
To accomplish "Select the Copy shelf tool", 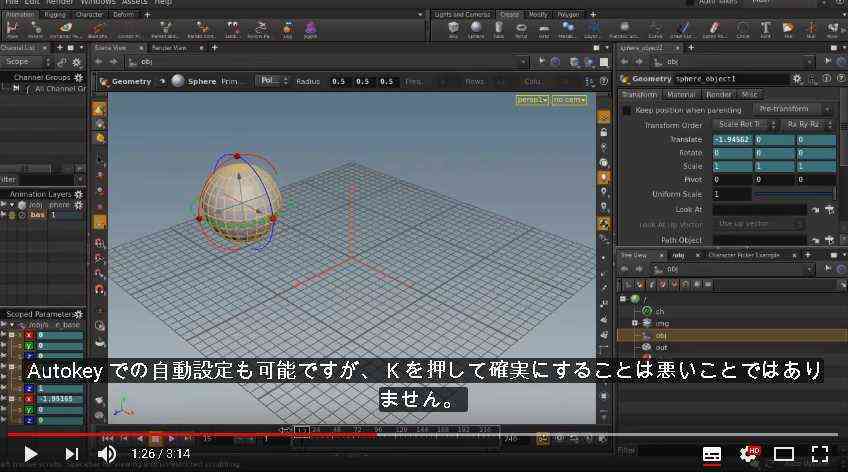I will point(288,29).
